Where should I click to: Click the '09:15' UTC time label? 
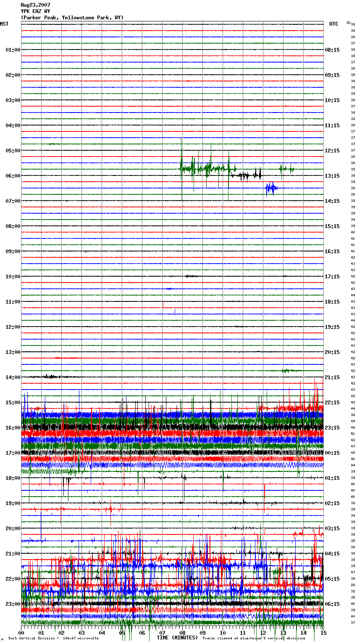[332, 75]
